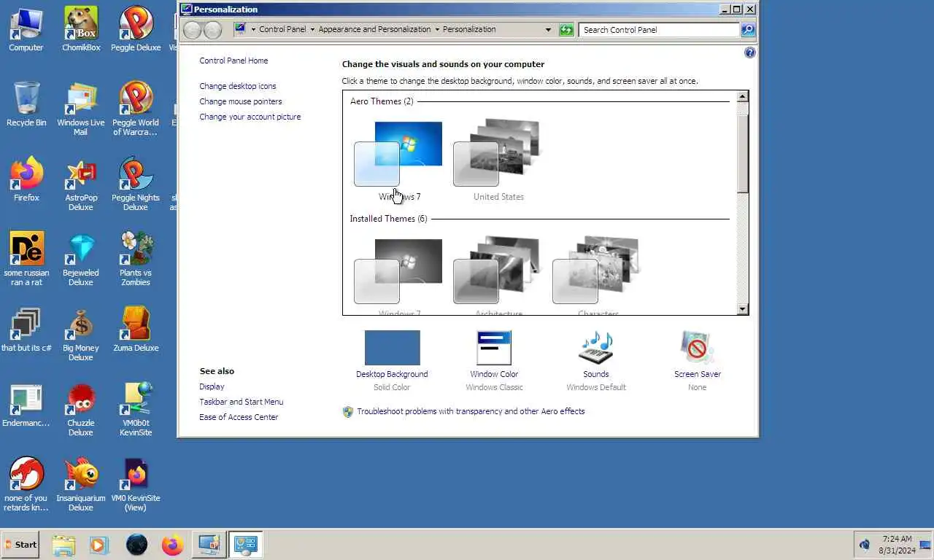Select the grayscale Windows 7 installed theme
The image size is (934, 560).
pyautogui.click(x=398, y=271)
